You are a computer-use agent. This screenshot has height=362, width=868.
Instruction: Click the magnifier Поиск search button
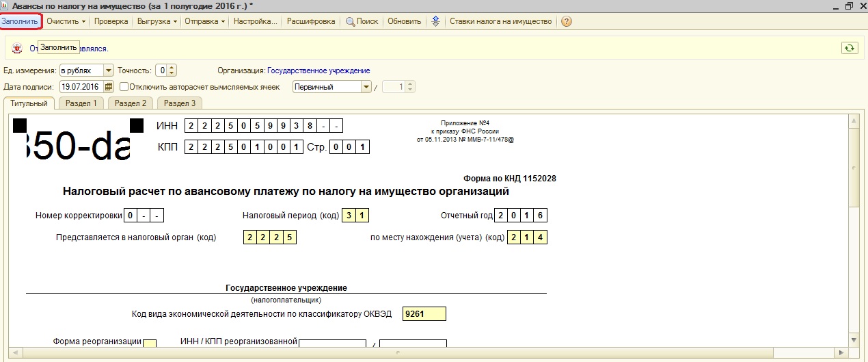click(x=362, y=21)
